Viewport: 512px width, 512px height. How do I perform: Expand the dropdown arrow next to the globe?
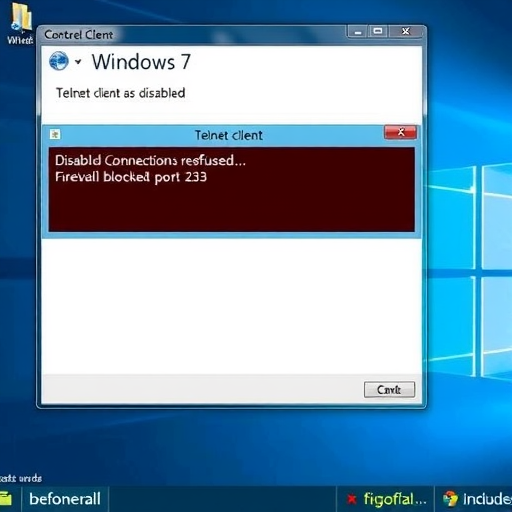click(78, 62)
